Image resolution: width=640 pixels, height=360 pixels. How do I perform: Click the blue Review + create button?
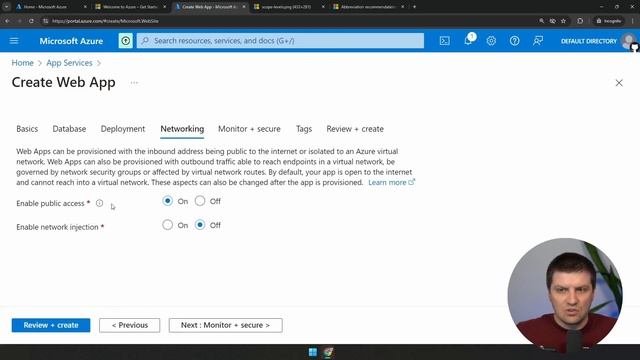(x=51, y=325)
